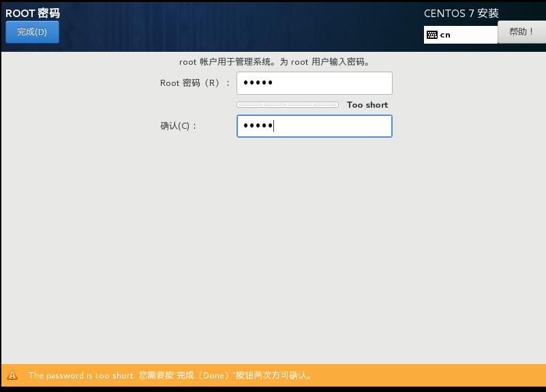Viewport: 546px width, 392px height.
Task: Click the warning triangle icon in orange bar
Action: 12,375
